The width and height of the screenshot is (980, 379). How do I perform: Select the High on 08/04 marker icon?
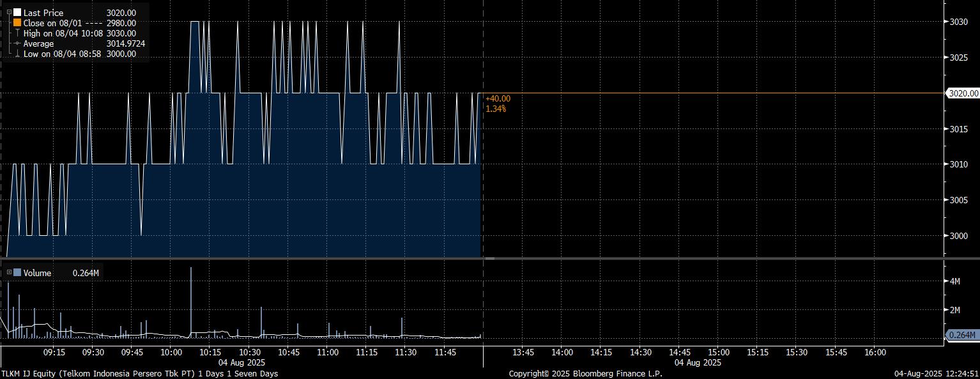click(17, 33)
